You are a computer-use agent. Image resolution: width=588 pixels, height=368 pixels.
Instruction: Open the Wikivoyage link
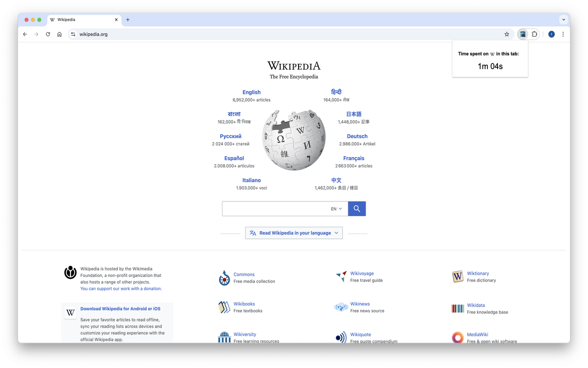[362, 274]
